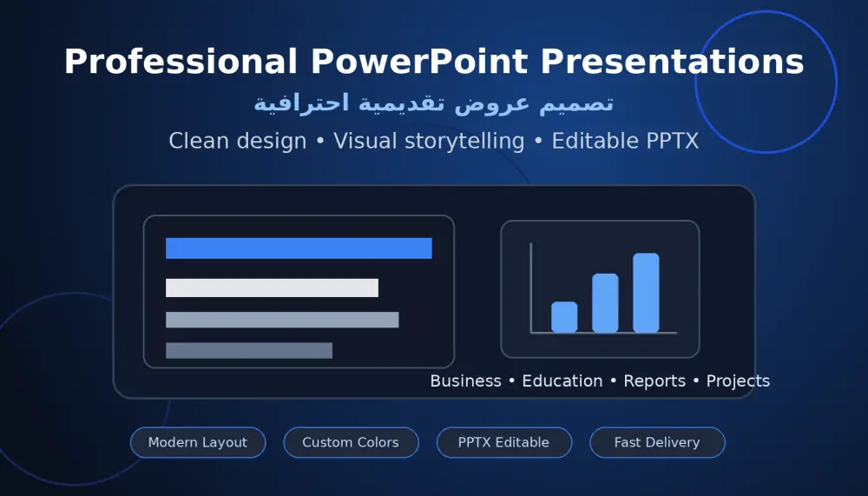Click the Arabic subtitle text
868x496 pixels.
tap(433, 103)
